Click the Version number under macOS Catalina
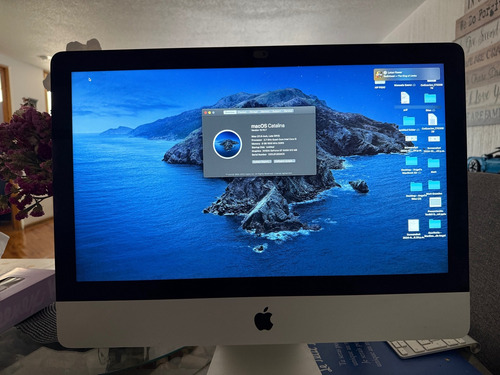Viewport: 500px width, 375px height. 259,130
